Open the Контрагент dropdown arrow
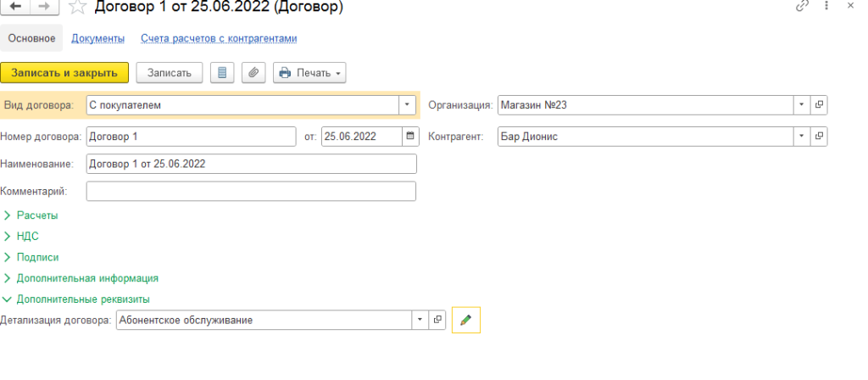 (802, 137)
